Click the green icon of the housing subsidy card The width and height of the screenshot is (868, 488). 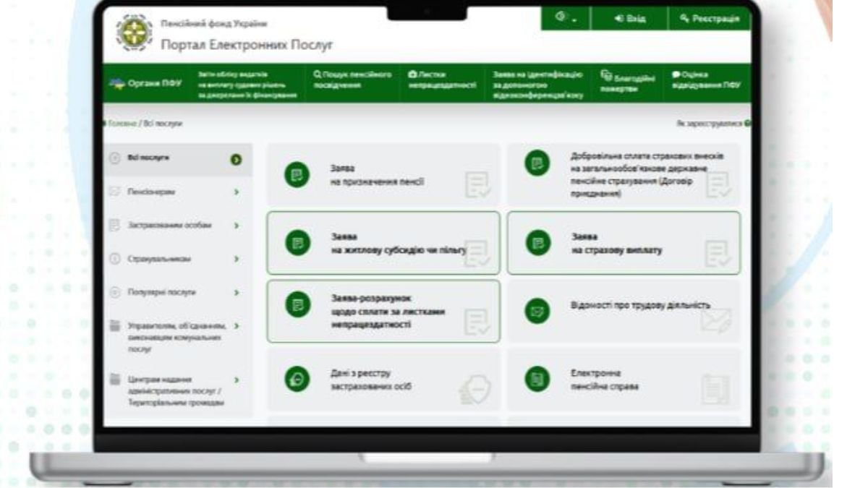(x=297, y=244)
